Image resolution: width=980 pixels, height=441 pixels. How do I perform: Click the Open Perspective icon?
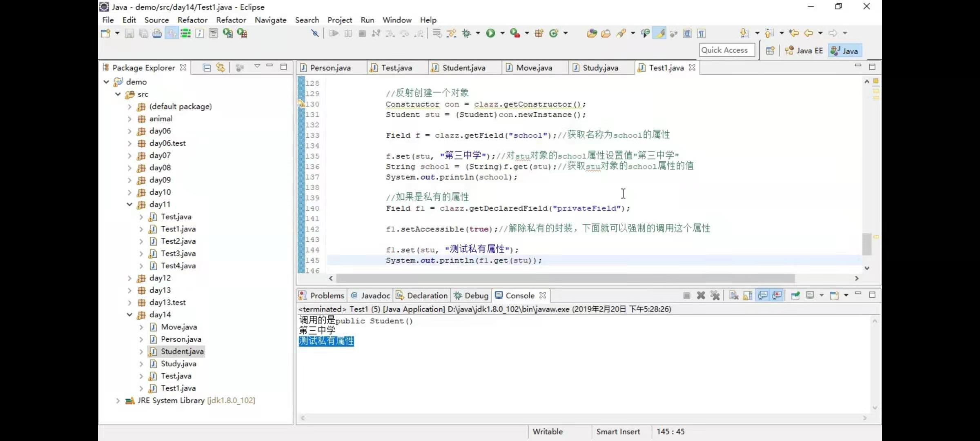point(770,51)
